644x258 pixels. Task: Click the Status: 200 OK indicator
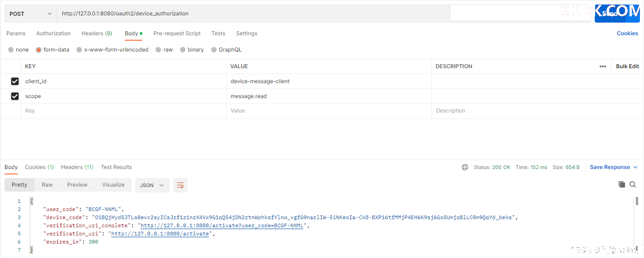[x=492, y=167]
